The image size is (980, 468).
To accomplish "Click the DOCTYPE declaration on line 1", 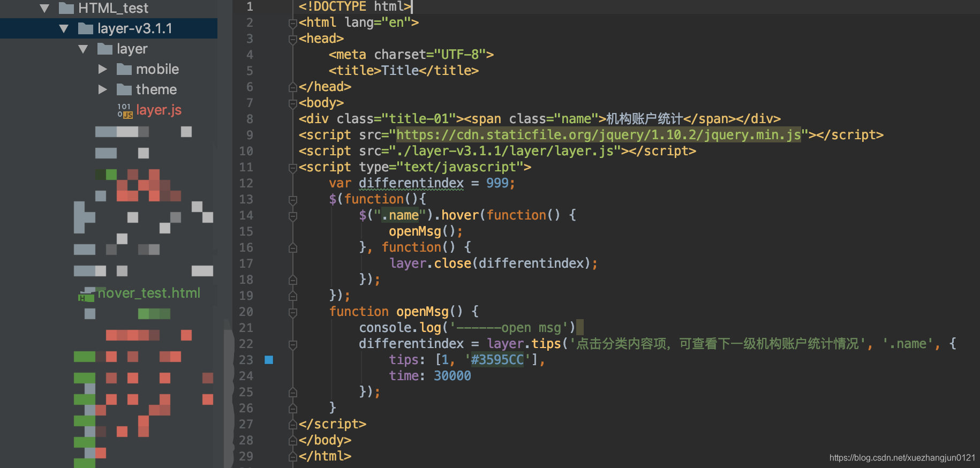I will [355, 6].
